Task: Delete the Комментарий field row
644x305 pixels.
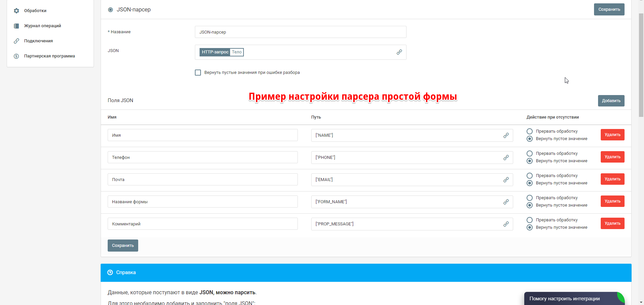Action: point(612,223)
